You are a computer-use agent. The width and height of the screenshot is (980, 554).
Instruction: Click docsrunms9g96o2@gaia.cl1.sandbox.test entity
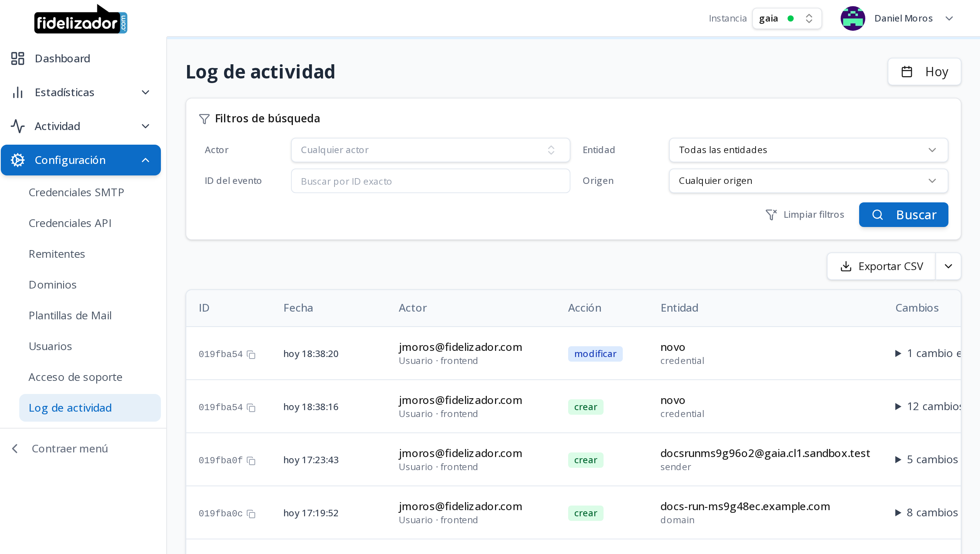(765, 453)
